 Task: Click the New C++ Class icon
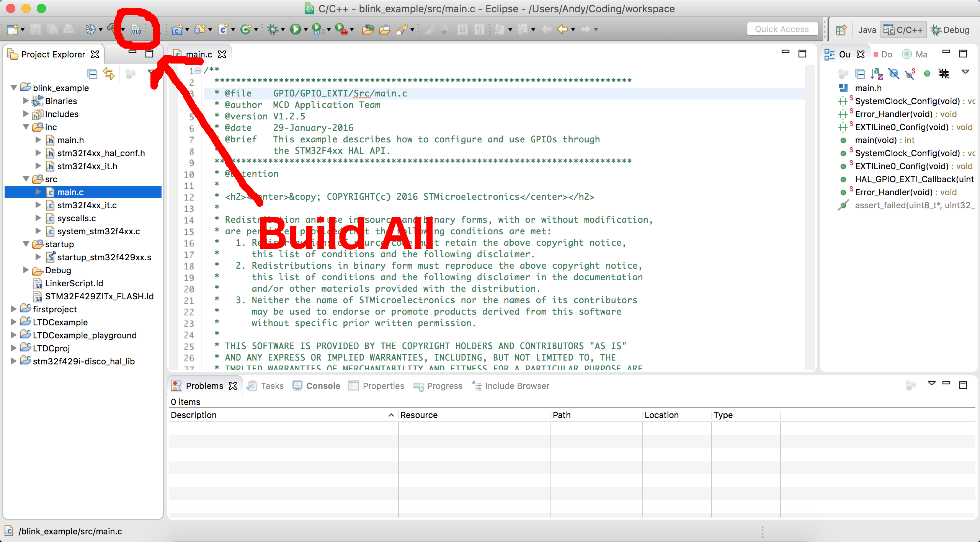[x=246, y=29]
